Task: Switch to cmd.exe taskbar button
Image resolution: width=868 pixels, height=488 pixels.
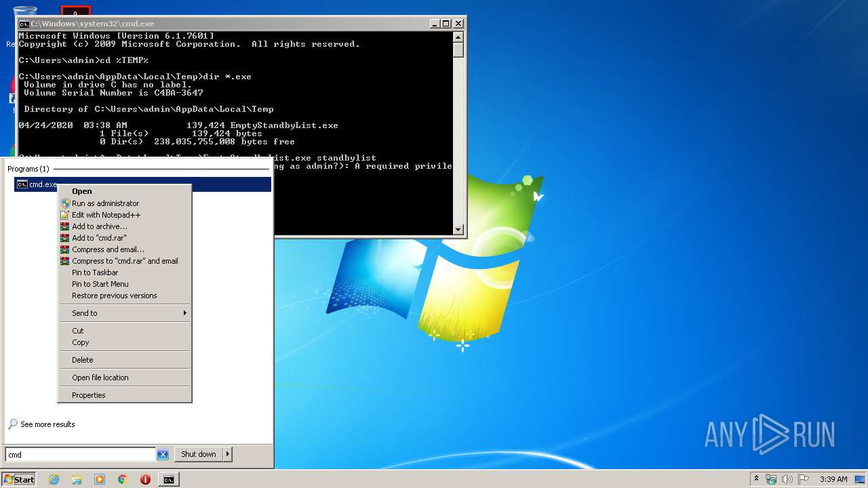Action: coord(168,479)
